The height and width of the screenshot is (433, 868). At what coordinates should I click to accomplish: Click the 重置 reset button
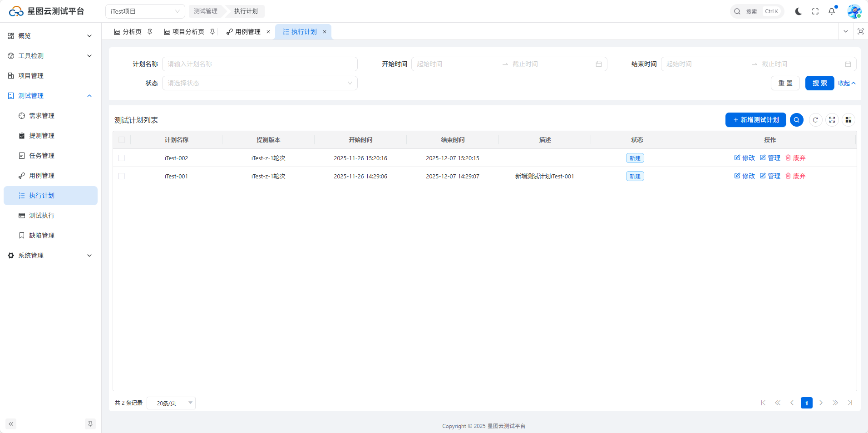[x=785, y=83]
